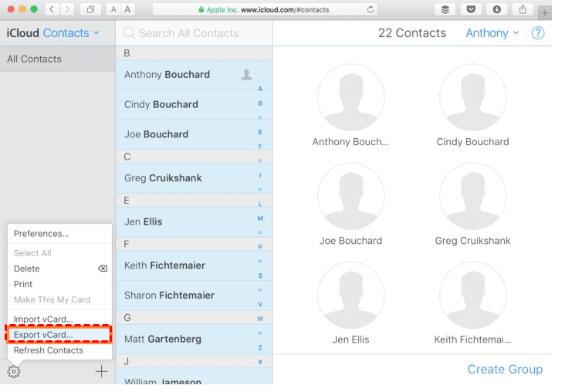
Task: Select Joe Bouchard in the contact list
Action: 194,134
